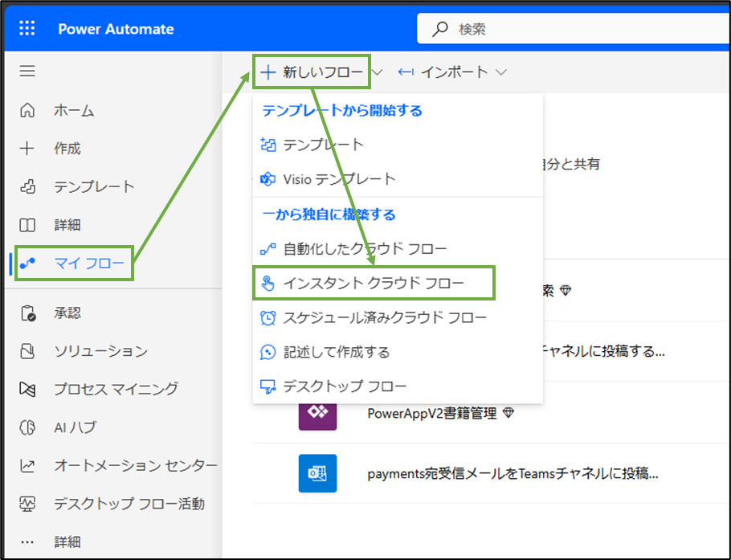The image size is (731, 560).
Task: Switch to the 自分と共有 tab
Action: click(572, 164)
